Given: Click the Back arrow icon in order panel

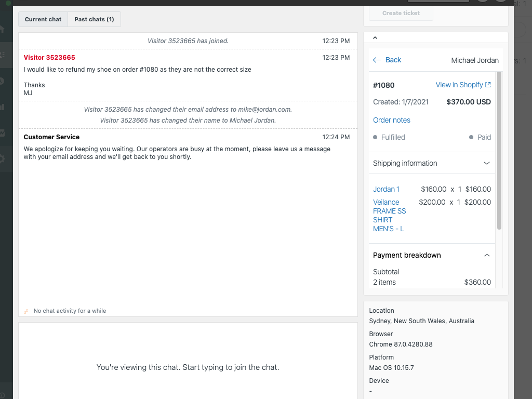Looking at the screenshot, I should tap(377, 60).
